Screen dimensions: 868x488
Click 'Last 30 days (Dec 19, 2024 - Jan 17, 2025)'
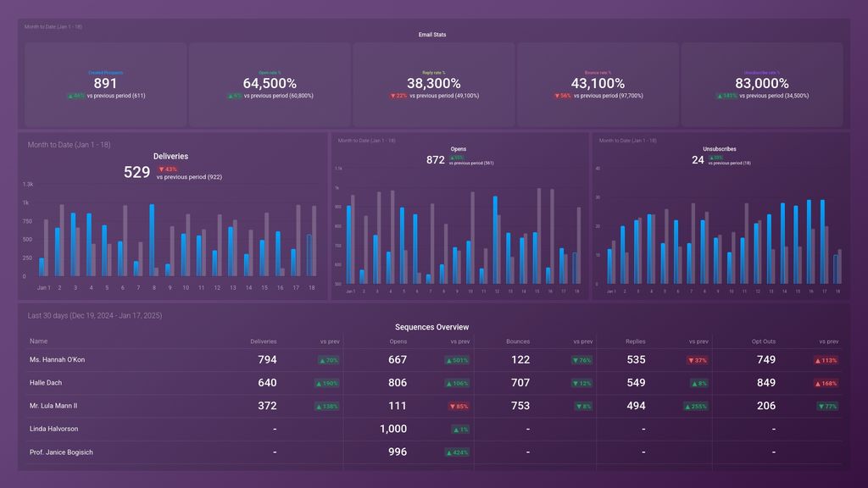(x=95, y=315)
